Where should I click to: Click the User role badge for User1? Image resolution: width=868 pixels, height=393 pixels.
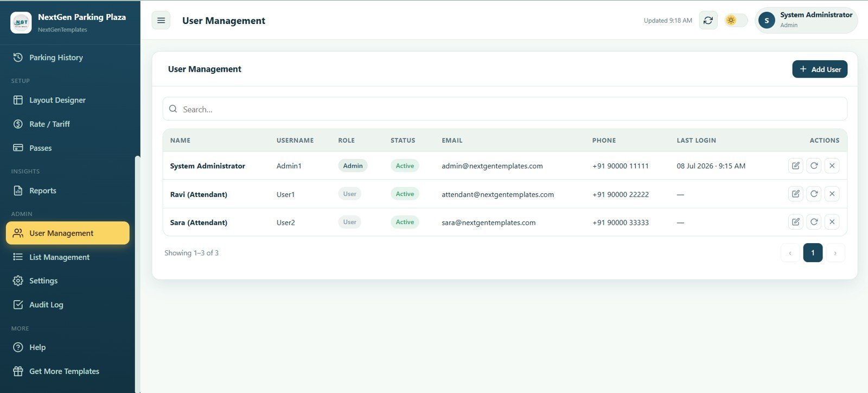pyautogui.click(x=349, y=194)
